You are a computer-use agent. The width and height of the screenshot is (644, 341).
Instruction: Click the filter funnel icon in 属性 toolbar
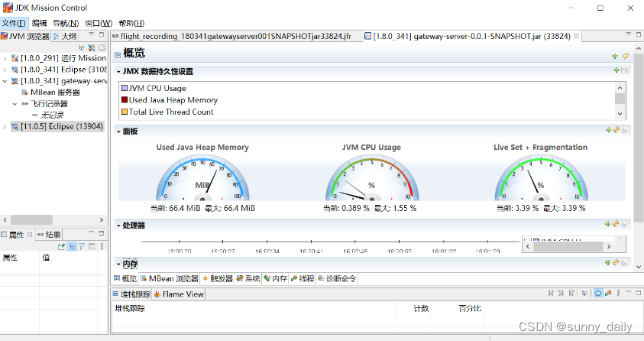pos(82,246)
